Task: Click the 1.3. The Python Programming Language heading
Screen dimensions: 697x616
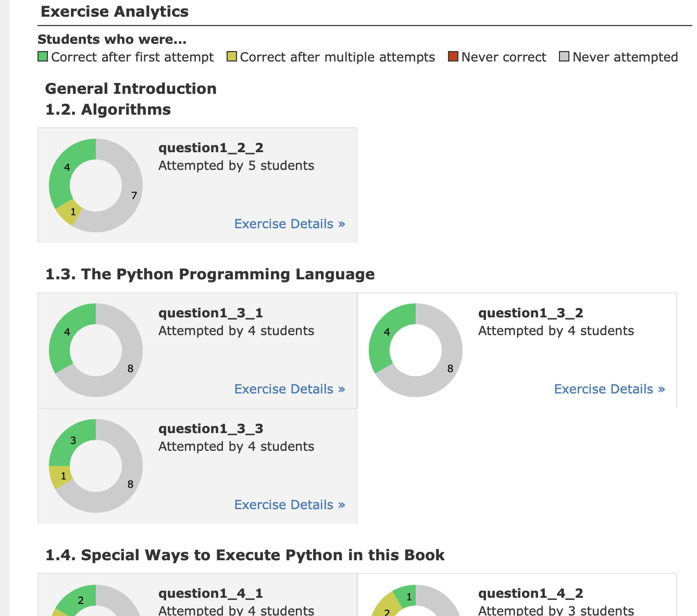Action: point(210,274)
